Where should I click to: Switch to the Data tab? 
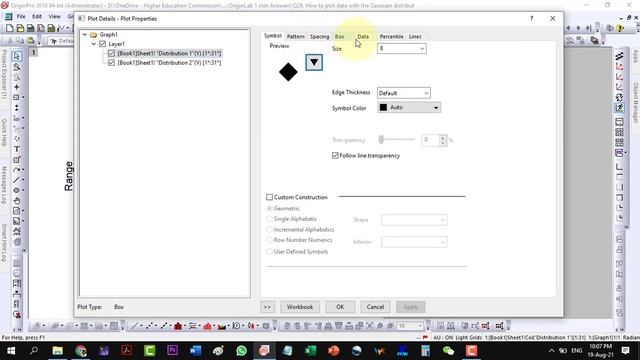point(363,36)
